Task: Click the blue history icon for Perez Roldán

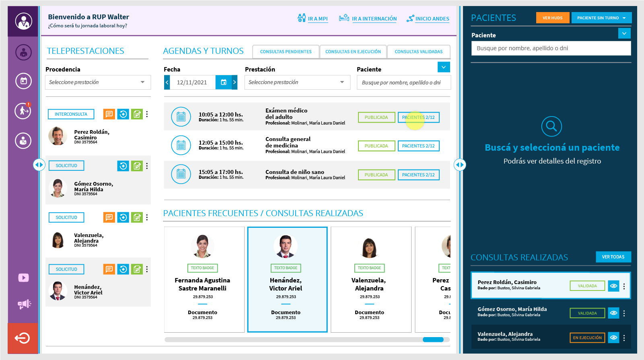Action: (x=123, y=114)
